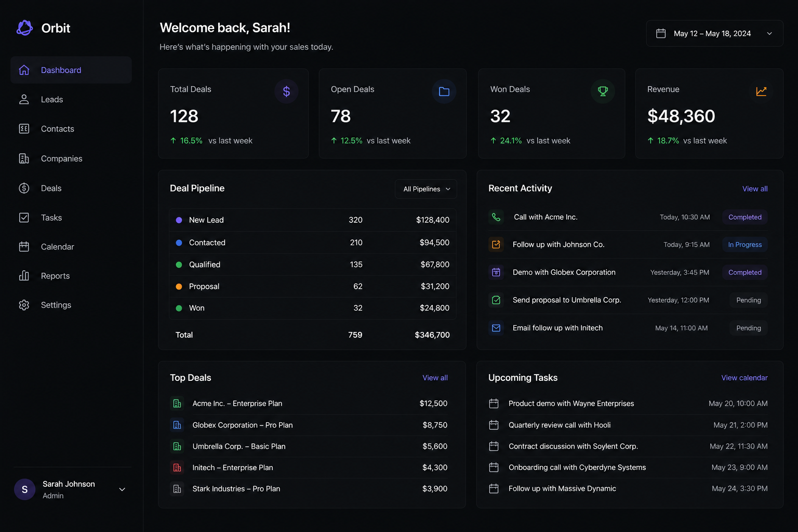
Task: Click the gray building icon for Stark Industries deal
Action: 177,489
